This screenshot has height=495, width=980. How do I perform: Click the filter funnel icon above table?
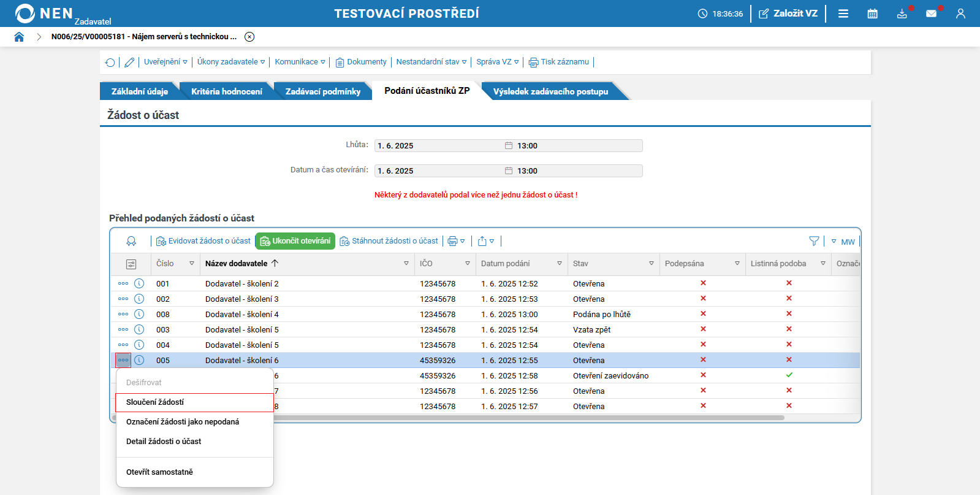point(814,241)
